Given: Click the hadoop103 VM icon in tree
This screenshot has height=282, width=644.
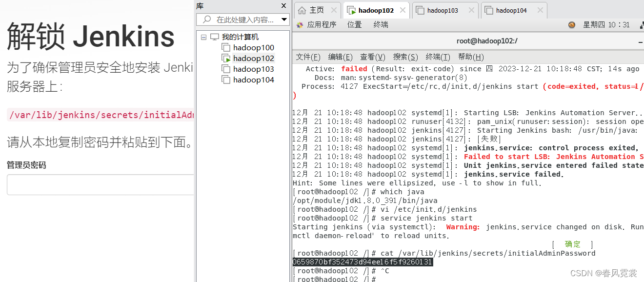Looking at the screenshot, I should click(x=225, y=69).
